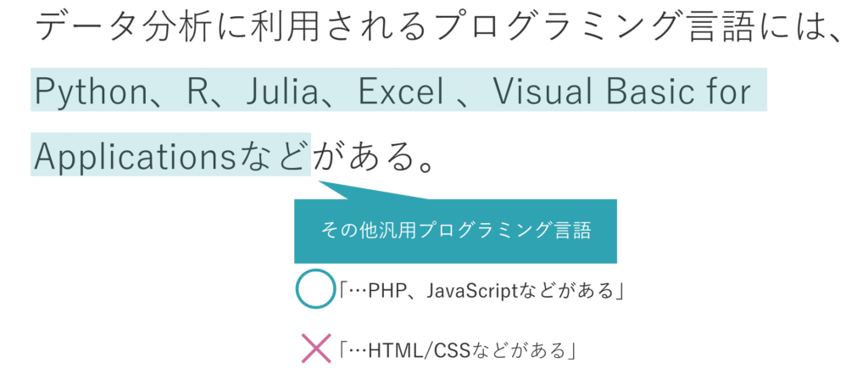
Task: Click the highlighted など after Applications
Action: tap(272, 158)
